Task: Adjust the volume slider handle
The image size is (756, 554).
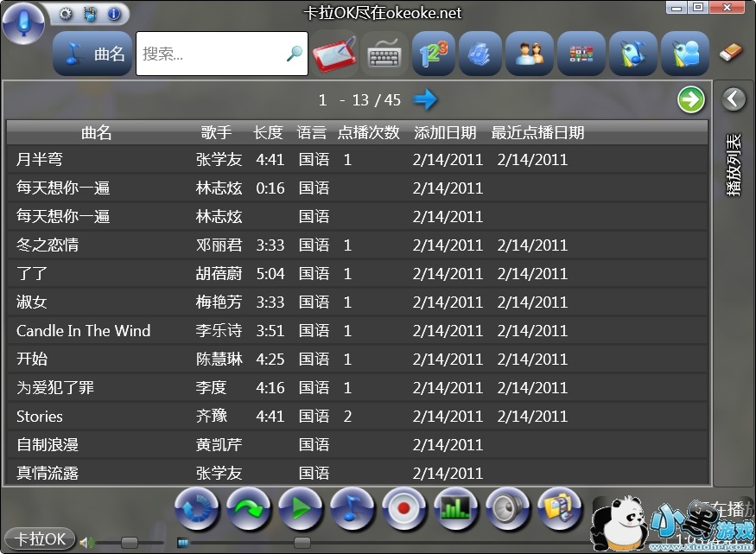Action: click(130, 543)
